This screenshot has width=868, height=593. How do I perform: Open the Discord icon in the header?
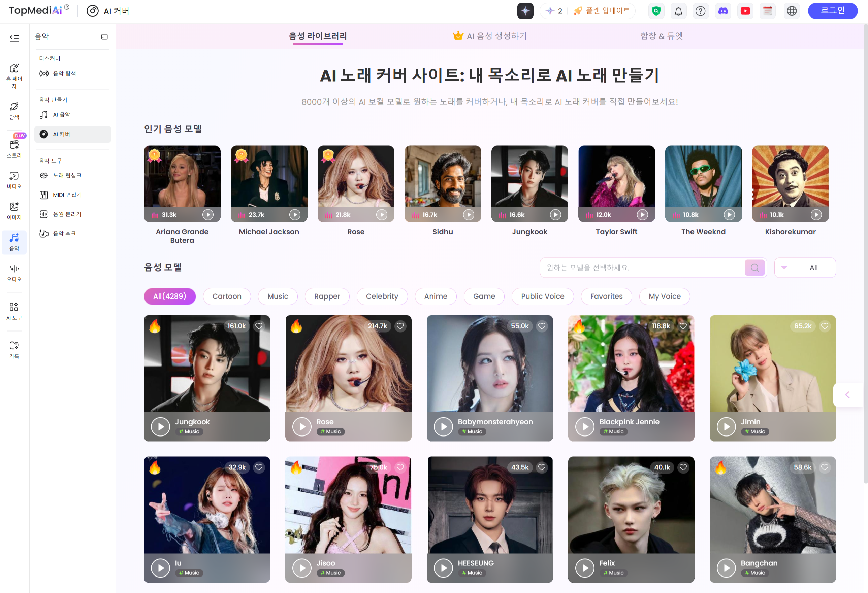coord(723,11)
